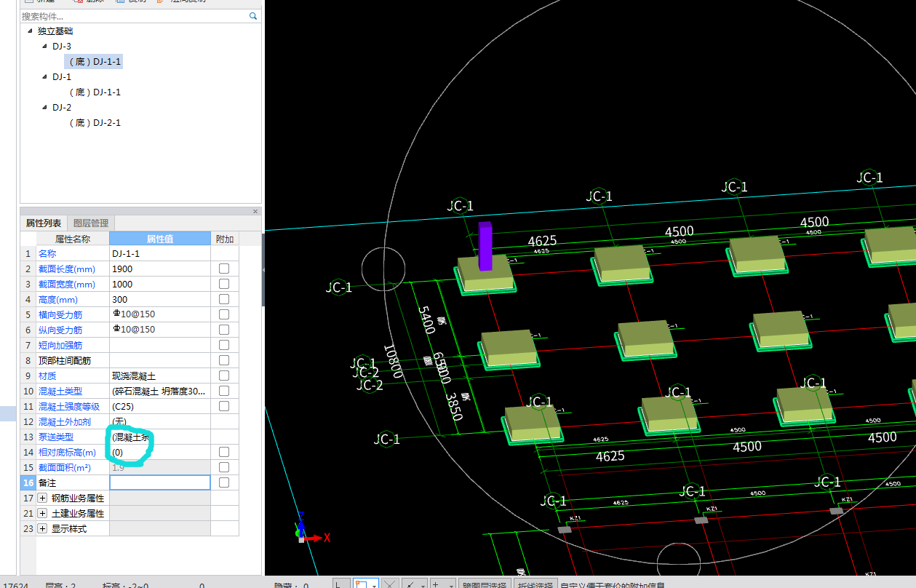Viewport: 916px width, 588px height.
Task: Check the 附加 box for 高度(mm)
Action: point(224,299)
